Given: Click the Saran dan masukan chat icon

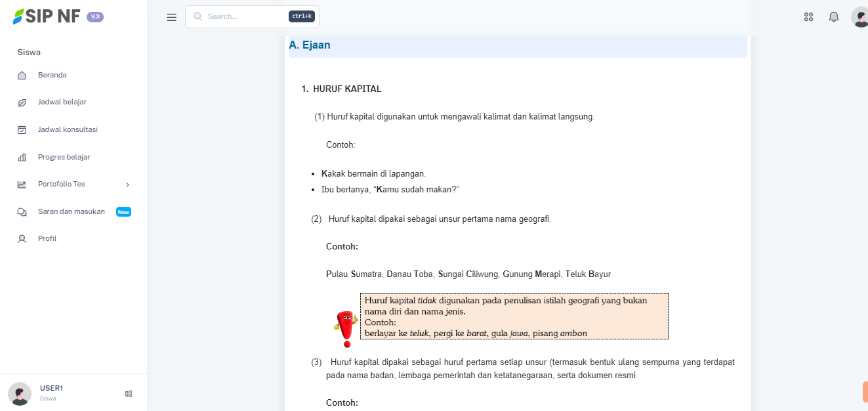Looking at the screenshot, I should pos(22,212).
